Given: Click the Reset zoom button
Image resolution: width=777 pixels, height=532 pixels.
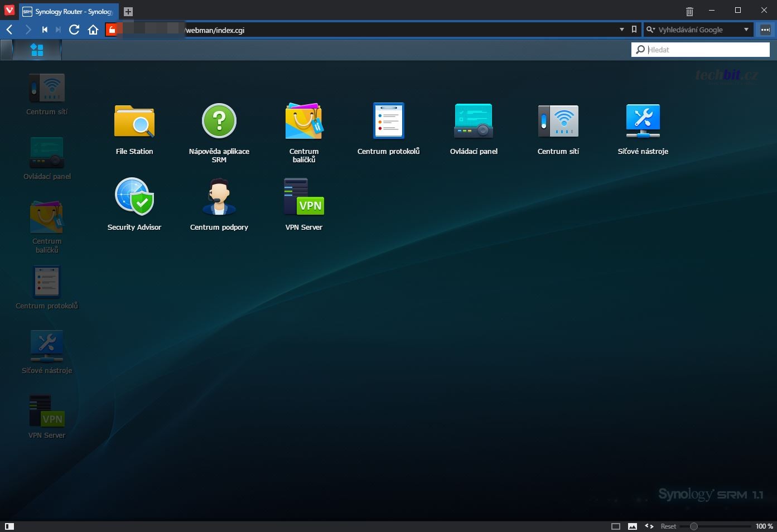Looking at the screenshot, I should click(x=668, y=526).
